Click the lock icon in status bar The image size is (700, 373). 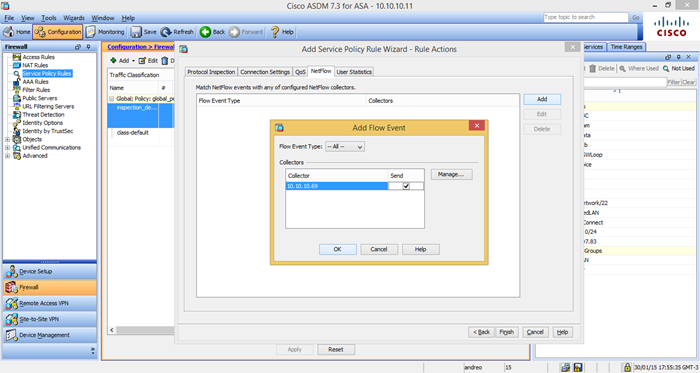point(627,367)
